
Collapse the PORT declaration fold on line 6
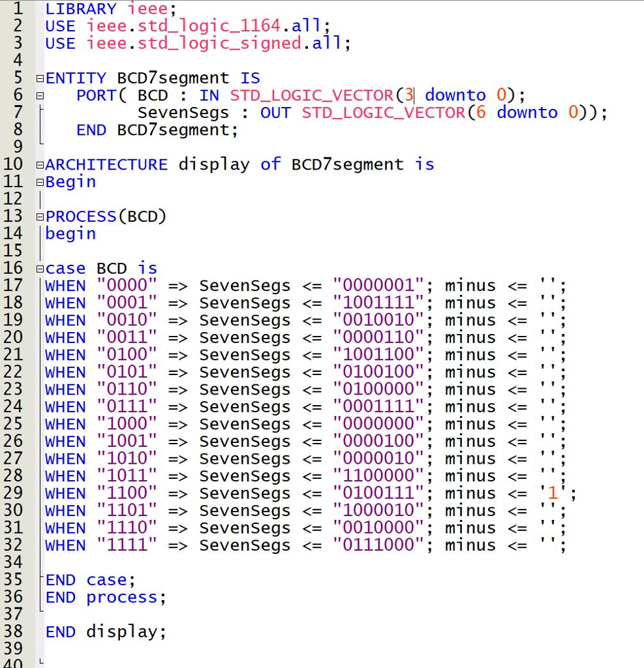(x=40, y=95)
